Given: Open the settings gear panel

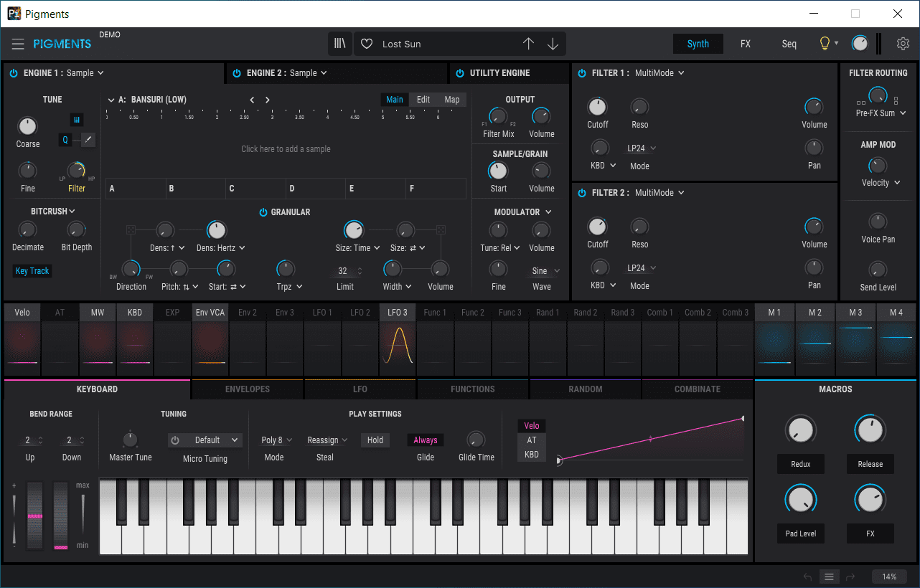Looking at the screenshot, I should [x=903, y=44].
